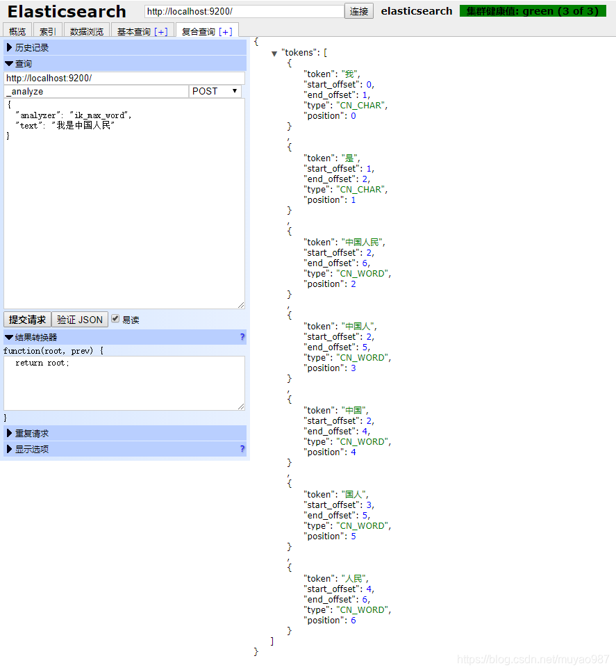Viewport: 616px width, 672px height.
Task: Add new basic query tab with [+]
Action: (161, 32)
